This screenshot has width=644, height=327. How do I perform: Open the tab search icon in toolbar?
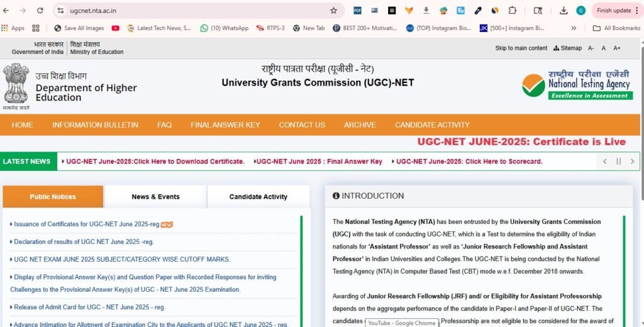538,11
